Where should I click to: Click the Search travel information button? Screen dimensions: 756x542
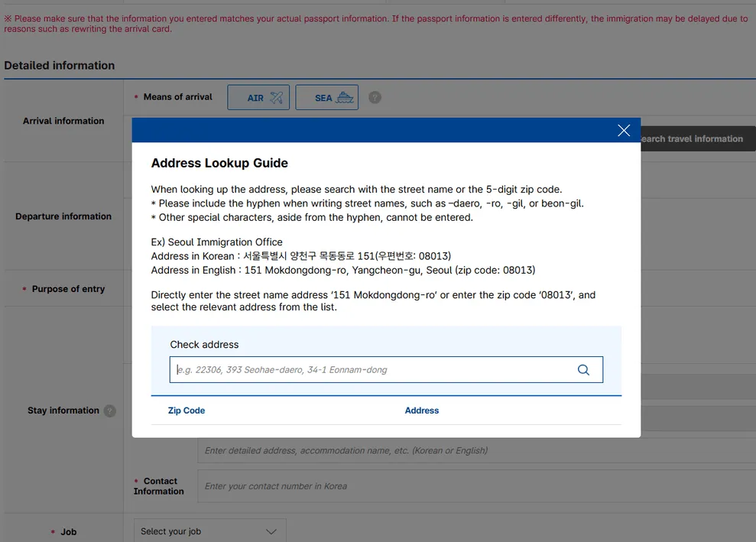698,139
